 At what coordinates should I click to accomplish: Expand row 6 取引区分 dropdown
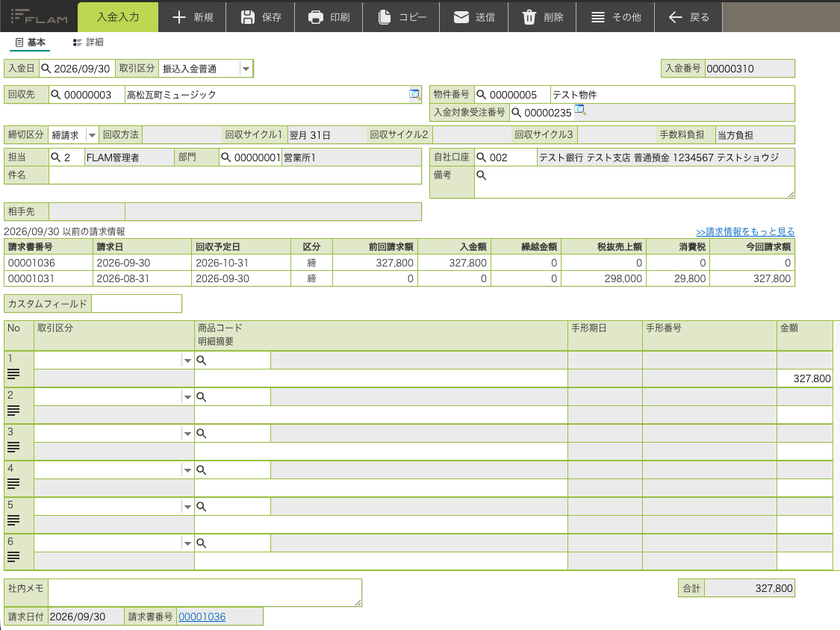[x=187, y=543]
